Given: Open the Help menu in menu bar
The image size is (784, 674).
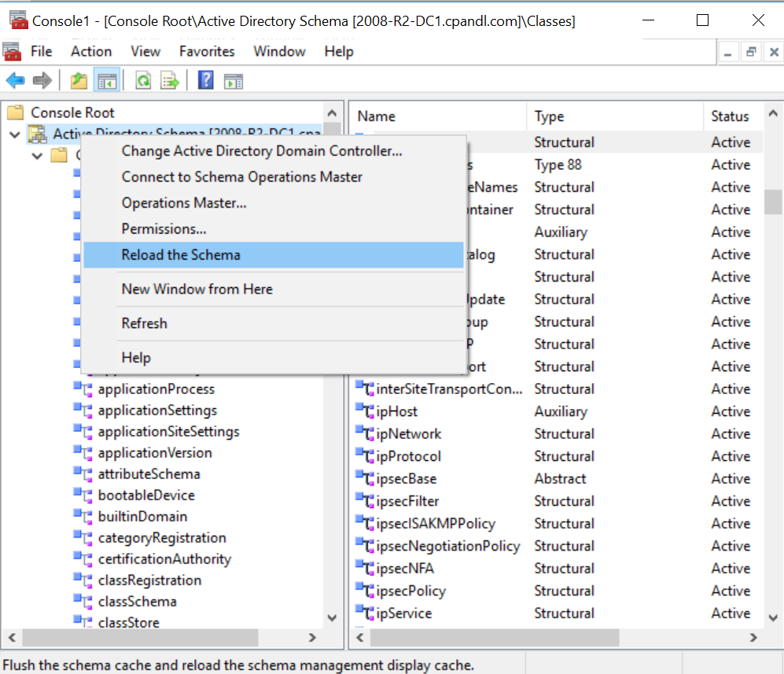Looking at the screenshot, I should (x=339, y=51).
